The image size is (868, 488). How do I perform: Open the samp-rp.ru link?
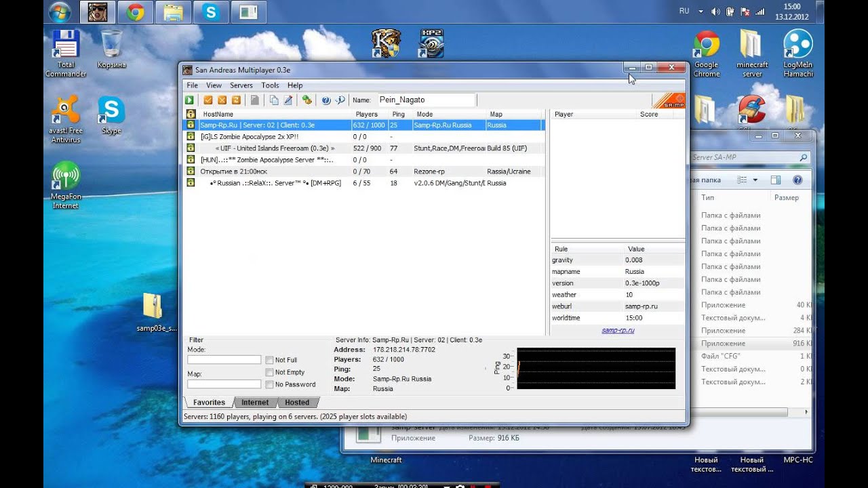pyautogui.click(x=618, y=331)
